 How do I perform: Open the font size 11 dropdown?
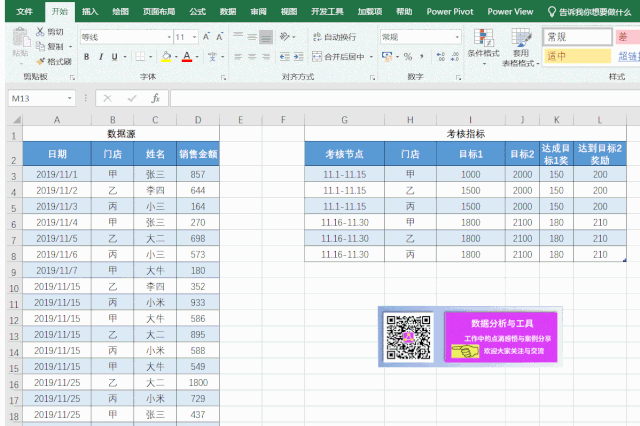click(194, 37)
